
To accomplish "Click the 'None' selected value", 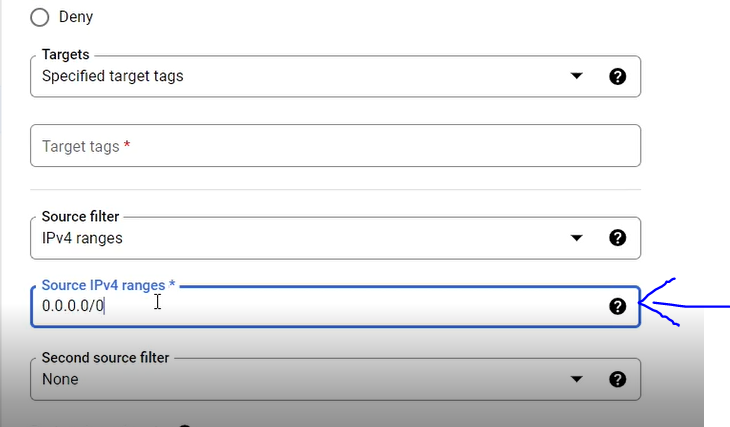I will point(60,379).
